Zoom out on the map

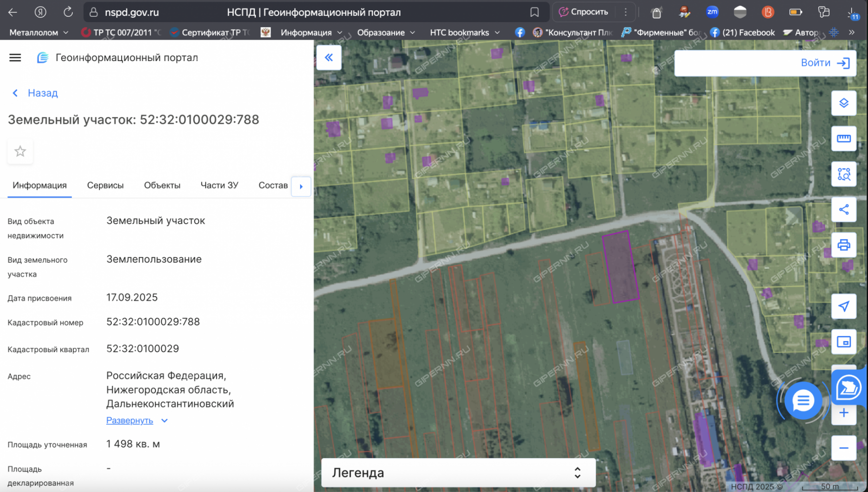(843, 448)
